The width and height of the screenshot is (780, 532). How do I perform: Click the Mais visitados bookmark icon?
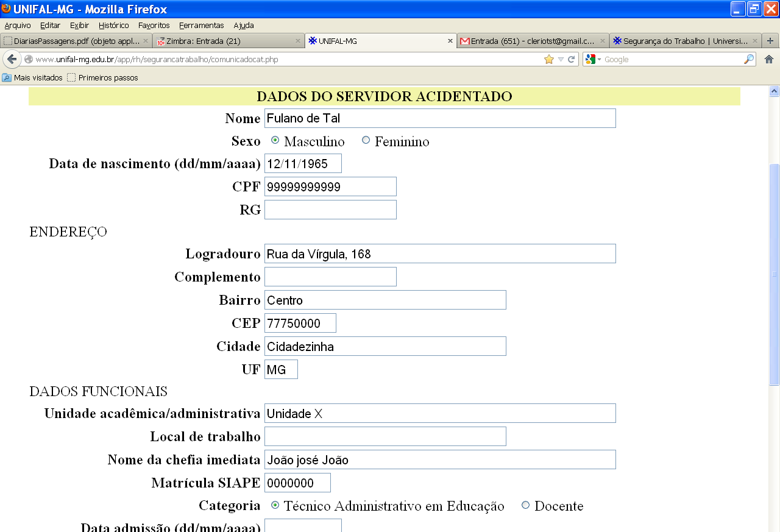pyautogui.click(x=7, y=77)
